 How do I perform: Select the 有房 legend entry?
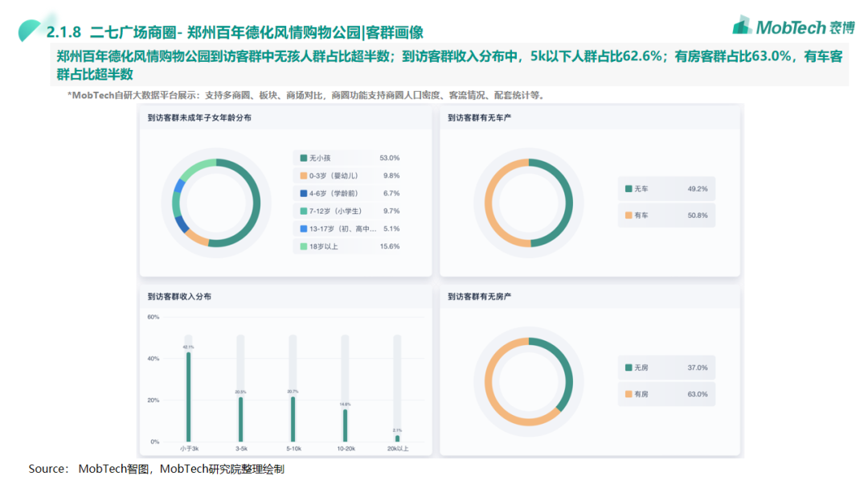[x=666, y=394]
